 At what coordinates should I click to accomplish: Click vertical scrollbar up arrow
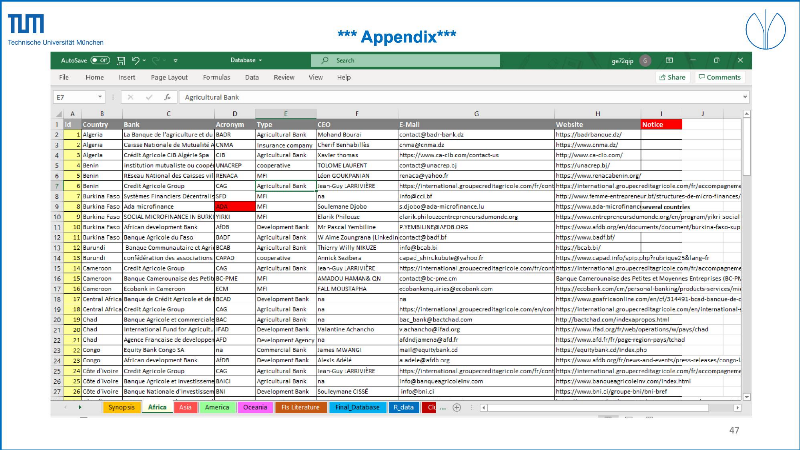(746, 114)
